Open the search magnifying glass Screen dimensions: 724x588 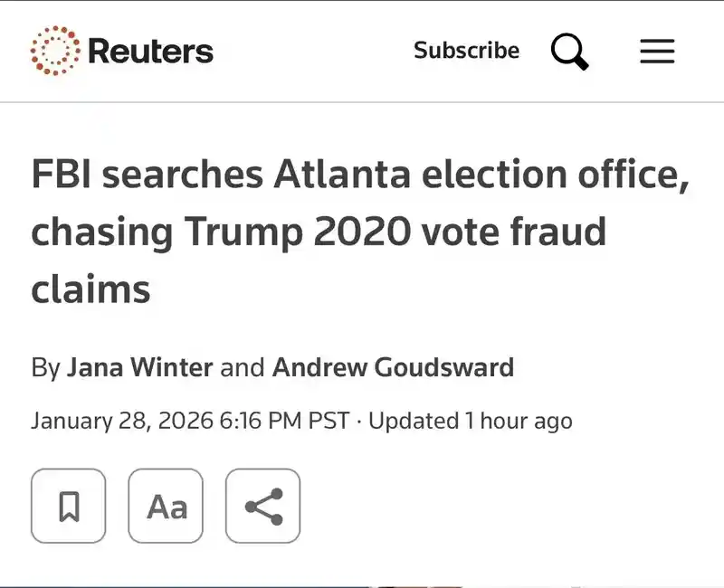[x=569, y=51]
